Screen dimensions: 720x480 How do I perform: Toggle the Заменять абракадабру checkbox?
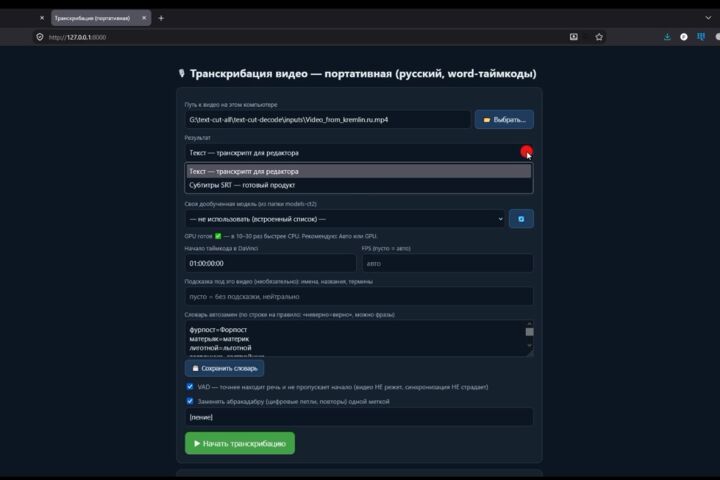click(x=190, y=401)
